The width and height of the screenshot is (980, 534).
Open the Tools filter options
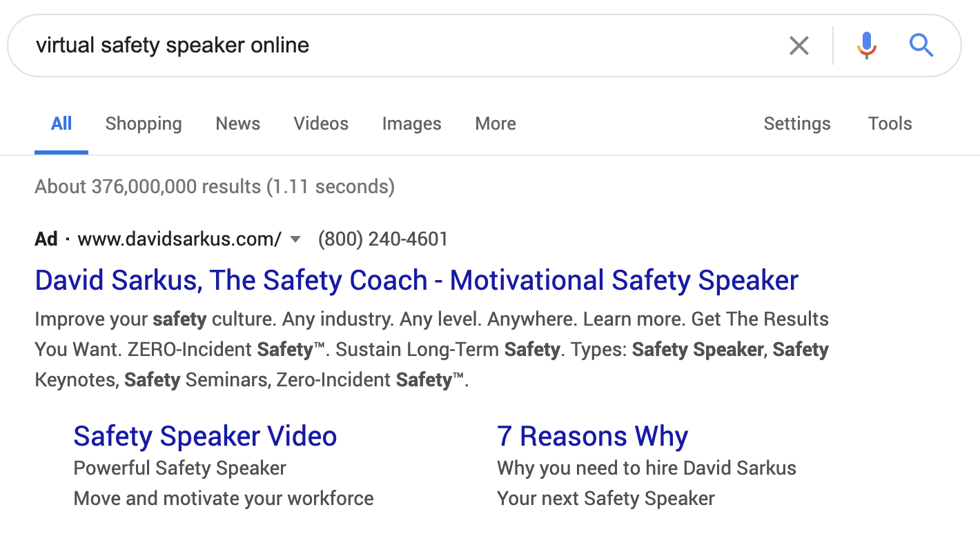890,124
